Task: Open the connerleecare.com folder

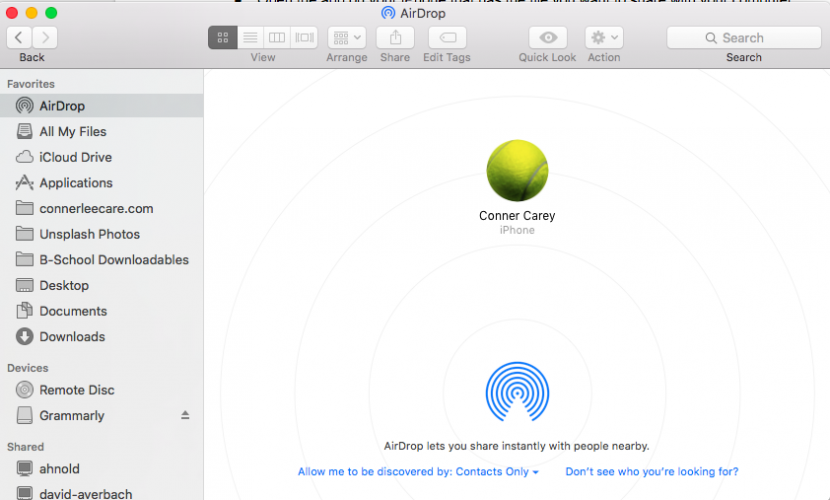Action: click(102, 208)
